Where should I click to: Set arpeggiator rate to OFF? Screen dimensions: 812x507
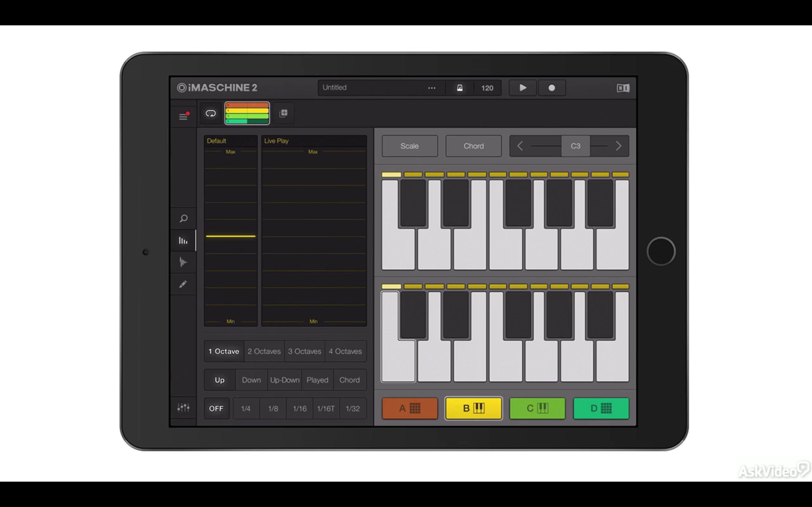[x=216, y=408]
